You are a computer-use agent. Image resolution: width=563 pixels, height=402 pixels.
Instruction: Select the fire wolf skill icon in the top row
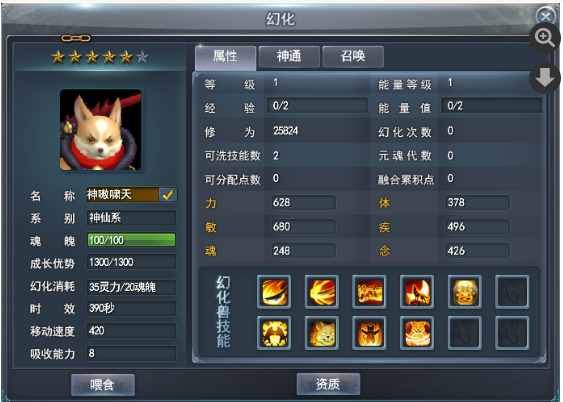point(417,292)
